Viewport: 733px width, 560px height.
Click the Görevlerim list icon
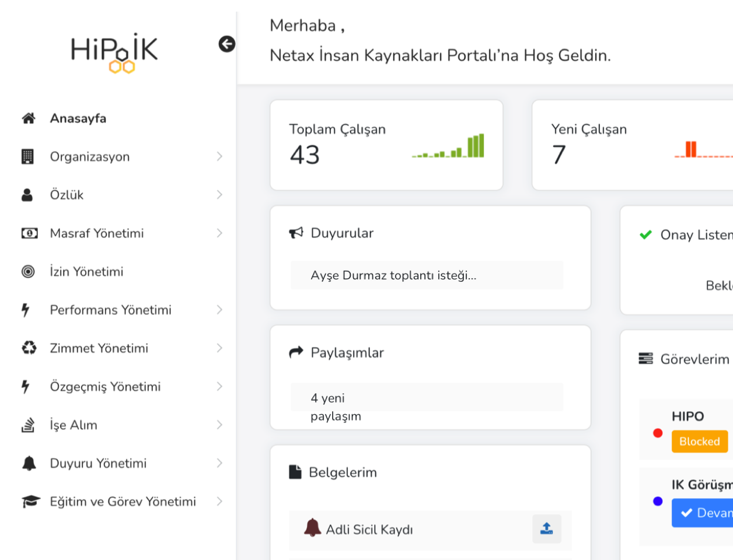tap(646, 358)
